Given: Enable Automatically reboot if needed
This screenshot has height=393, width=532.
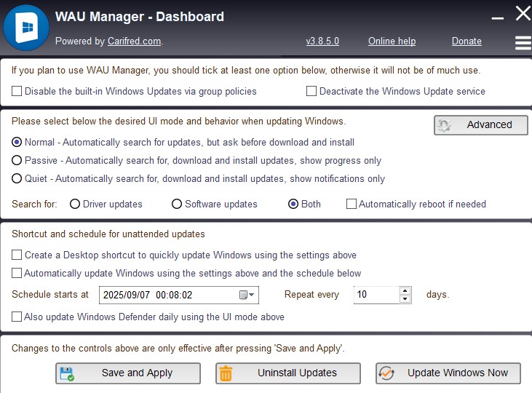Looking at the screenshot, I should tap(352, 205).
